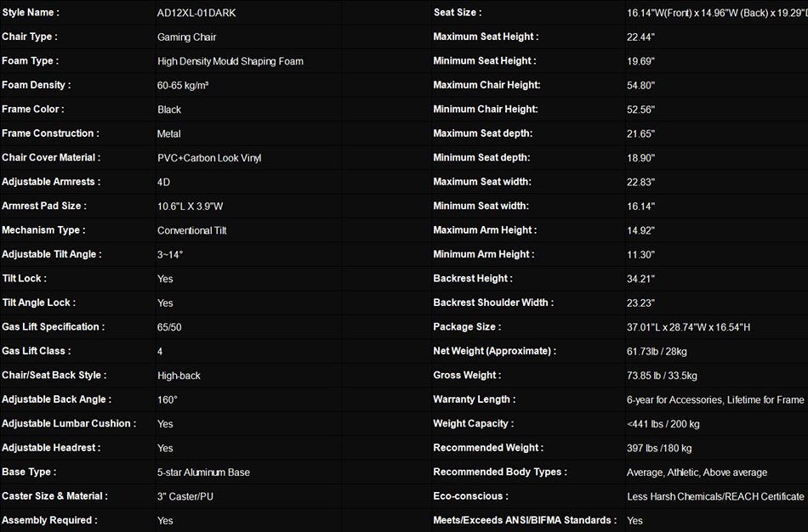
Task: Click the Metal value
Action: 169,134
